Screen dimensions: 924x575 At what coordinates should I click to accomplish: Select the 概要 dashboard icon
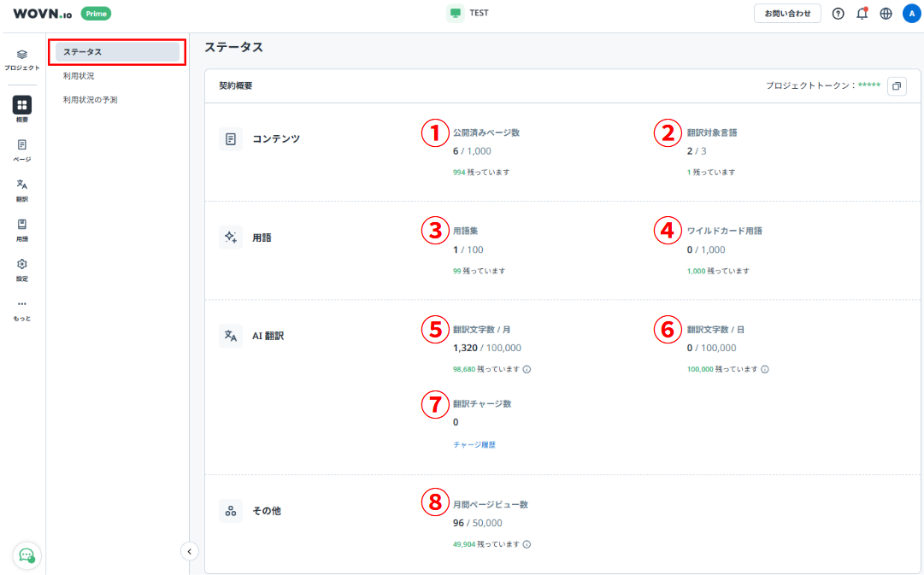(x=22, y=105)
